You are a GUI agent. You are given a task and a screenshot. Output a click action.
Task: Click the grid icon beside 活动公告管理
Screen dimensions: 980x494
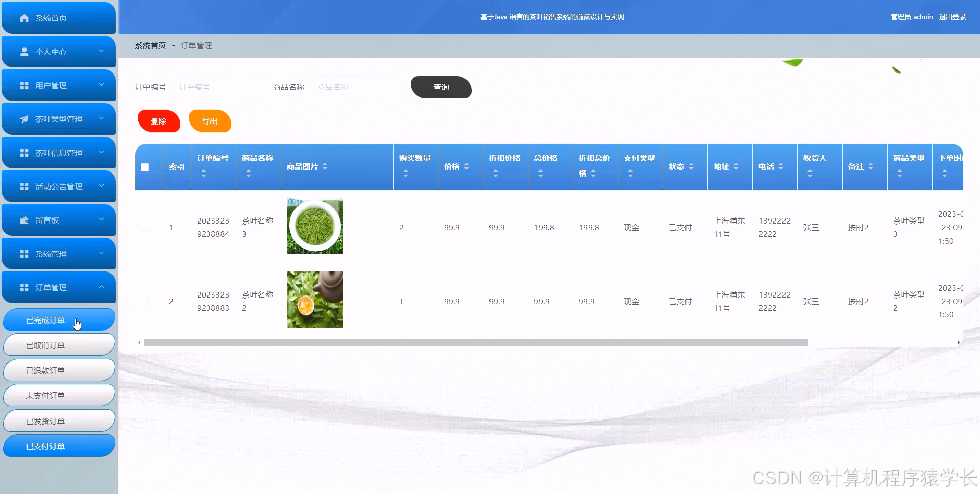point(24,186)
